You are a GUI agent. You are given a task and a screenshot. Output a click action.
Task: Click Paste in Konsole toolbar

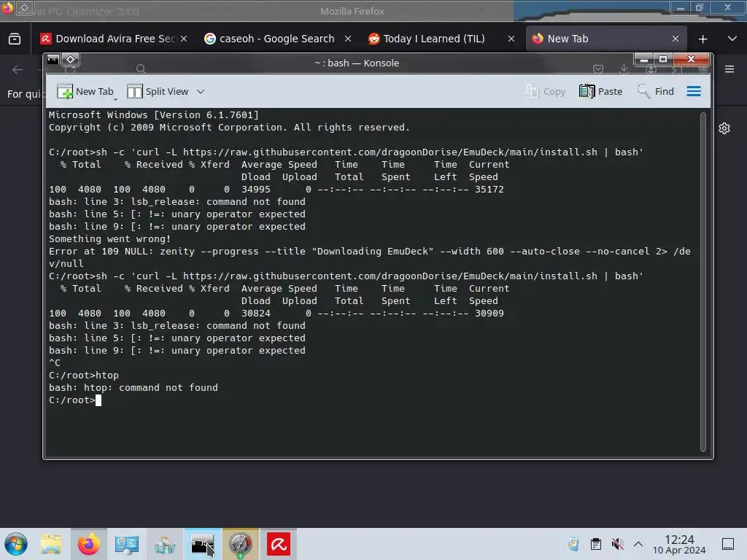601,91
